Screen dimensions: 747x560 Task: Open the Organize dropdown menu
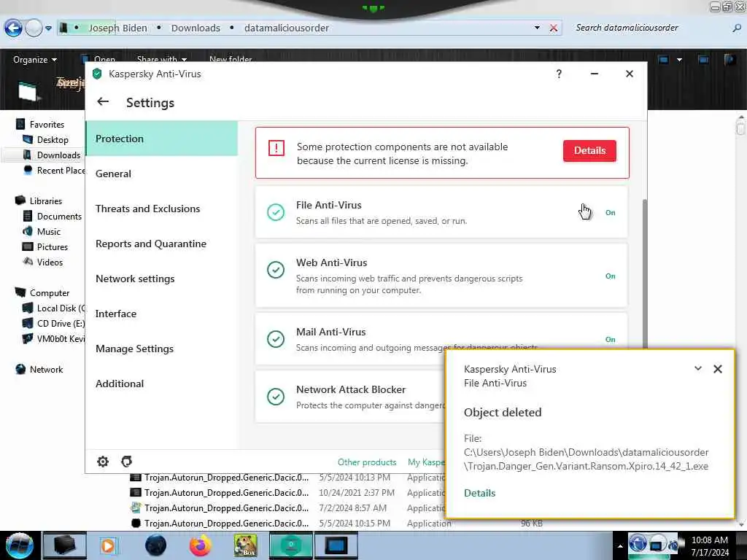(35, 60)
